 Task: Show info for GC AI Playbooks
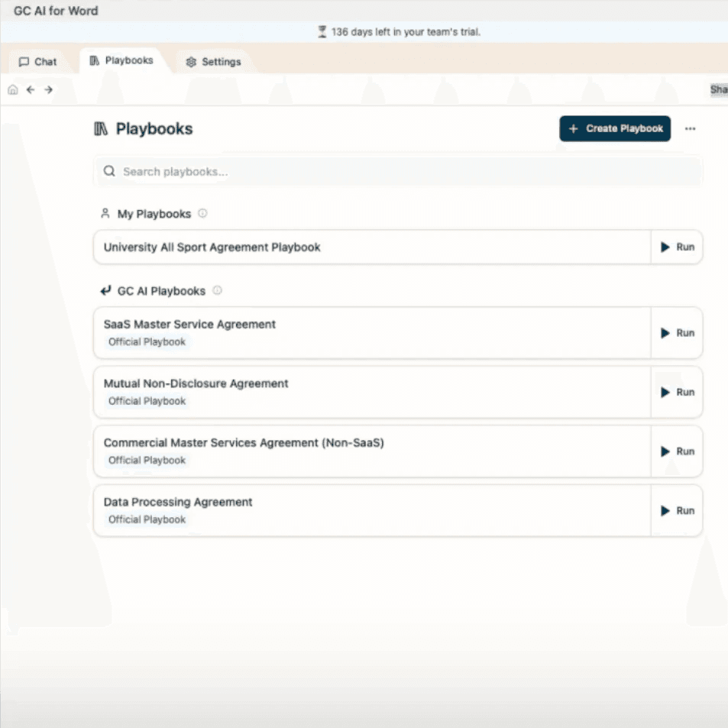tap(217, 290)
